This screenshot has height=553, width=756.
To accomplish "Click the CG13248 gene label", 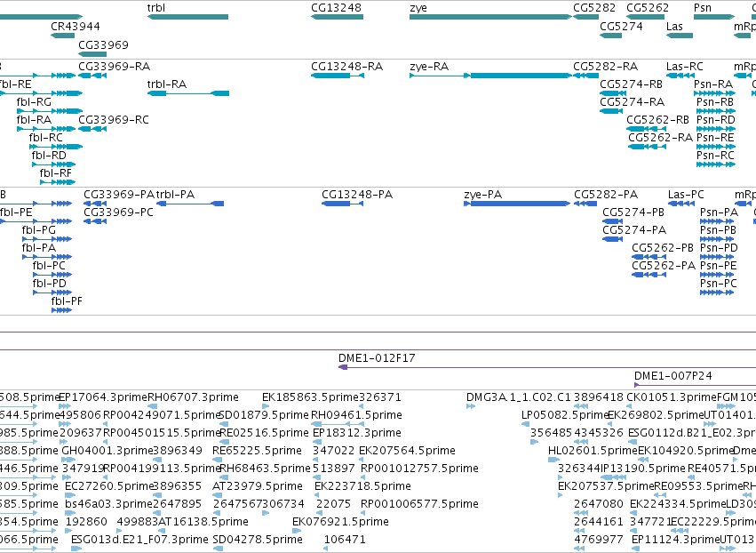I will tap(336, 8).
